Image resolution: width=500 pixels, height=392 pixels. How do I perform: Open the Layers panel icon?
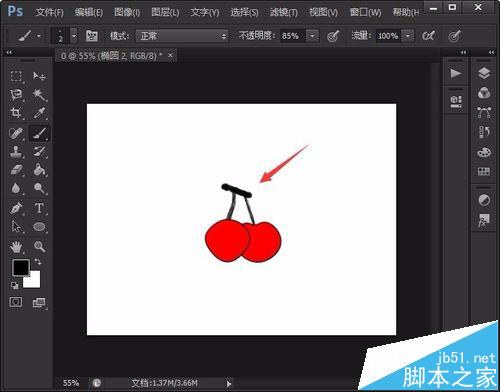click(484, 73)
